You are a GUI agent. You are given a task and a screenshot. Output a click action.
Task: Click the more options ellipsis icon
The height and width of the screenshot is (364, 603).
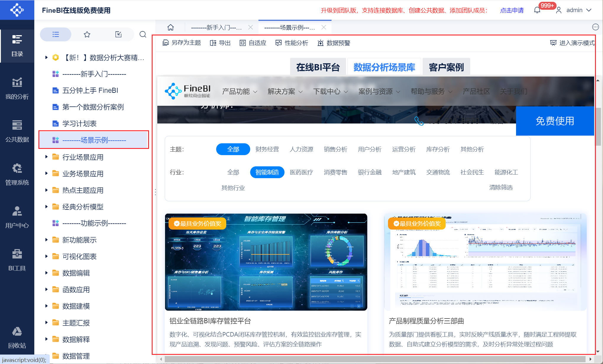coord(596,27)
